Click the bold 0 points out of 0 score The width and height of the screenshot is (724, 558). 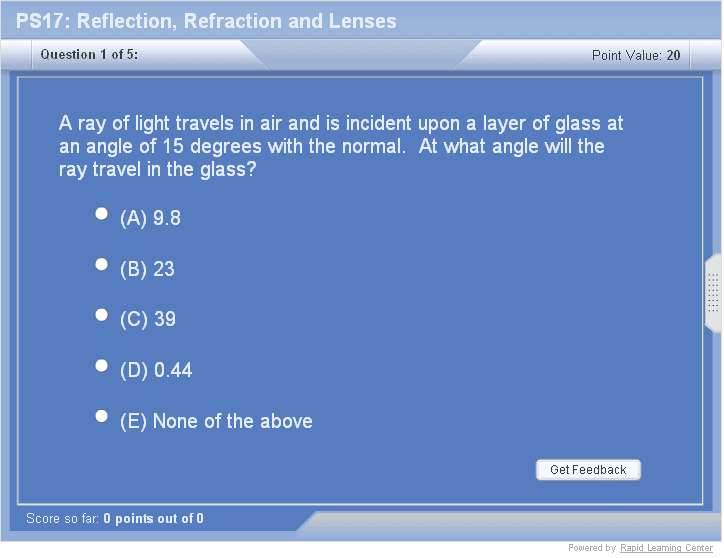click(x=153, y=518)
